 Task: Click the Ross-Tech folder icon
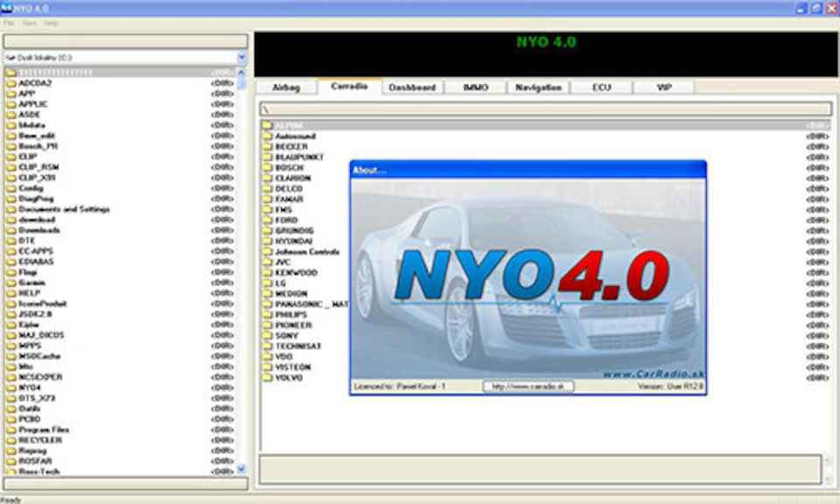10,472
